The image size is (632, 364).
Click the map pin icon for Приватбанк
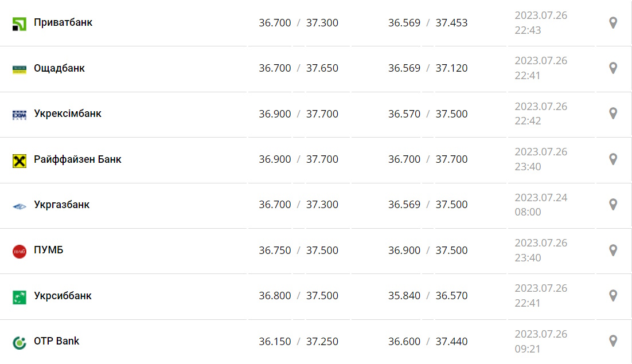point(613,23)
